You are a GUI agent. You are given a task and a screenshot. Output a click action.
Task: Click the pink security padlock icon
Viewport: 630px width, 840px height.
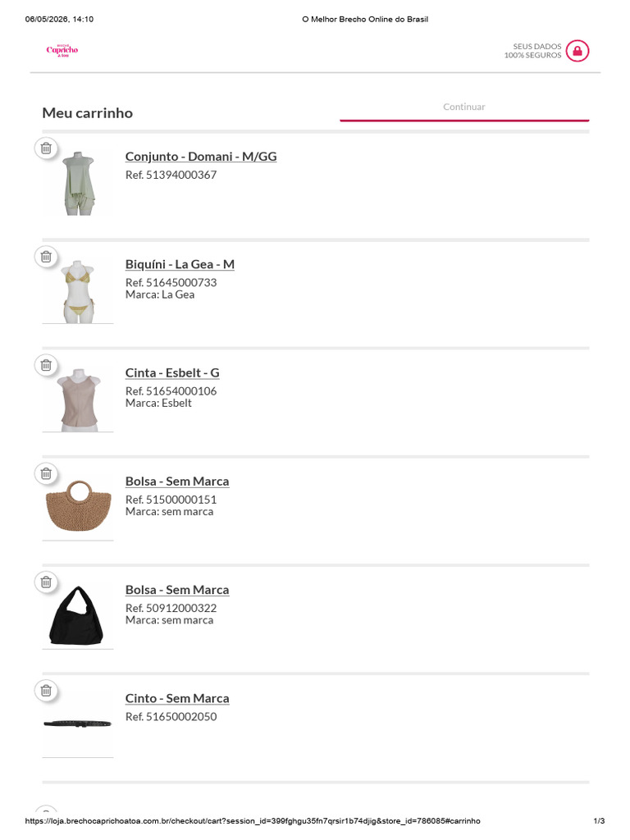coord(577,51)
